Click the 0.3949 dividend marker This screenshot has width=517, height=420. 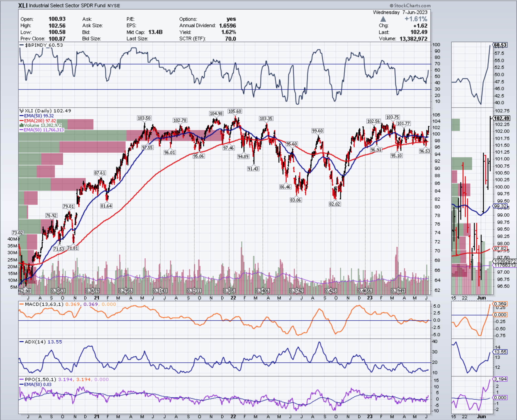398,291
